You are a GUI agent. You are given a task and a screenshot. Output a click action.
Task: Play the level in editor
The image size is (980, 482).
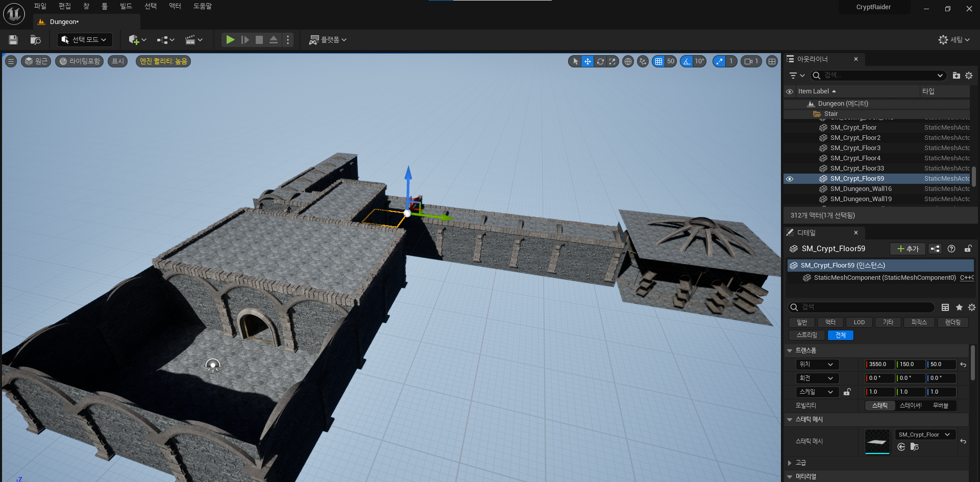pos(230,40)
